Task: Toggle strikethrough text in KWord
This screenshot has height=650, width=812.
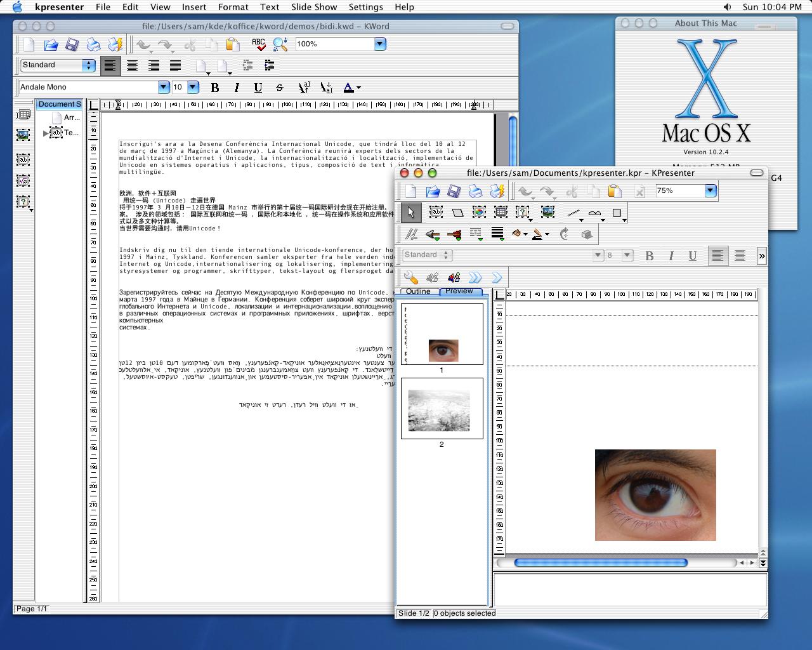Action: pos(279,88)
